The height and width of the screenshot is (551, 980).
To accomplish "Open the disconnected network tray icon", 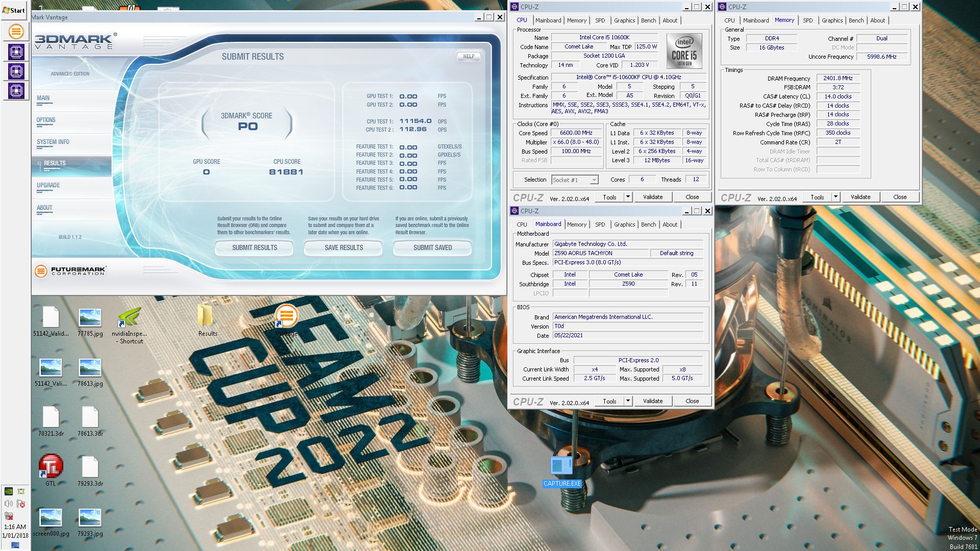I will click(8, 516).
